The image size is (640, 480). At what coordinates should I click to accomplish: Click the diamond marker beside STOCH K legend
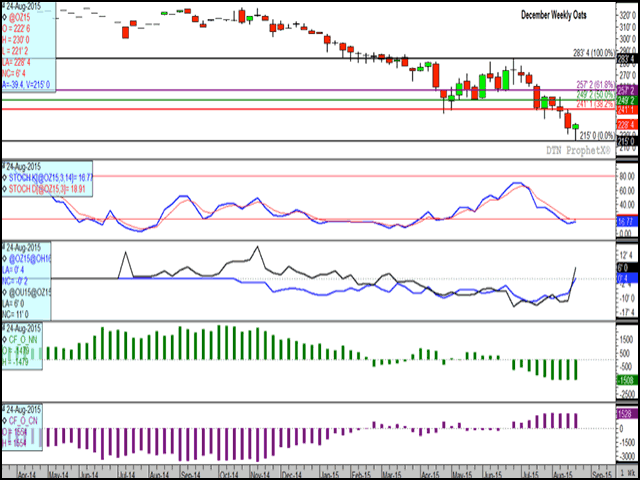click(4, 178)
